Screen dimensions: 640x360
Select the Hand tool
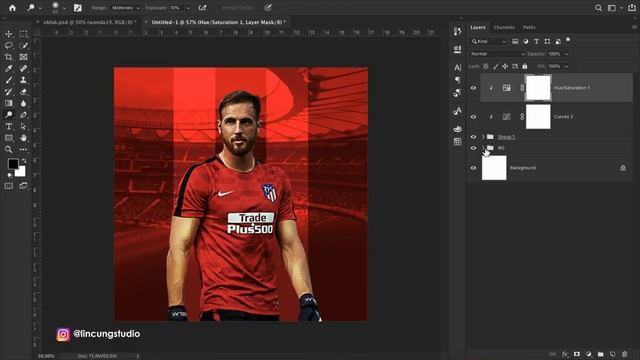tap(23, 138)
